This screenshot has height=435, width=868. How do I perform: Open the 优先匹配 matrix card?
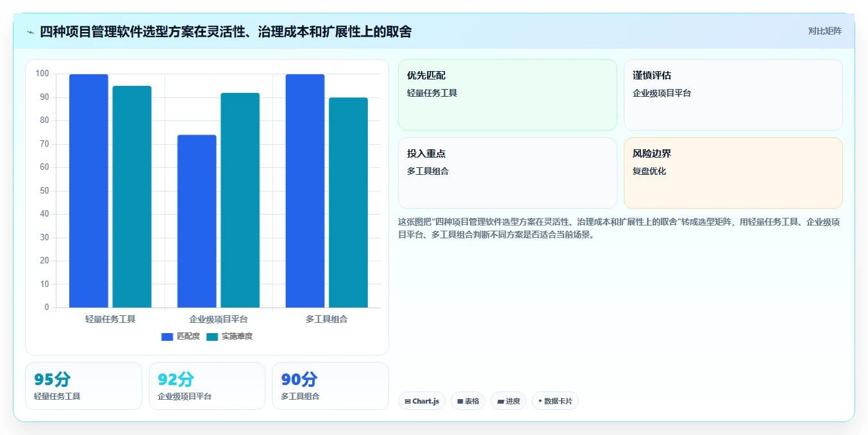pos(507,95)
